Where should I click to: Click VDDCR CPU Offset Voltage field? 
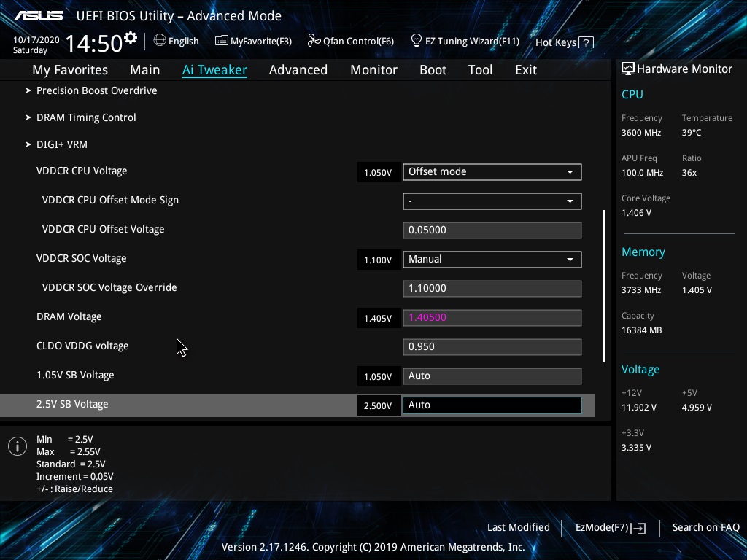click(x=492, y=230)
